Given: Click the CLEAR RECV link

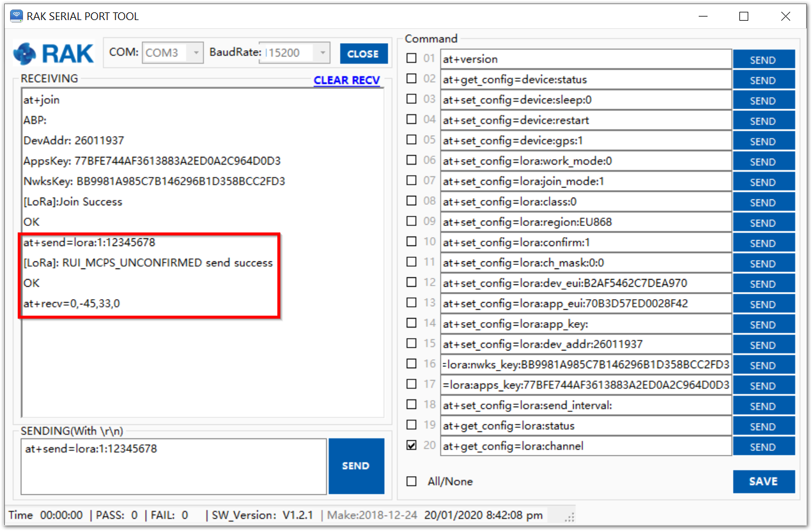Looking at the screenshot, I should [346, 80].
